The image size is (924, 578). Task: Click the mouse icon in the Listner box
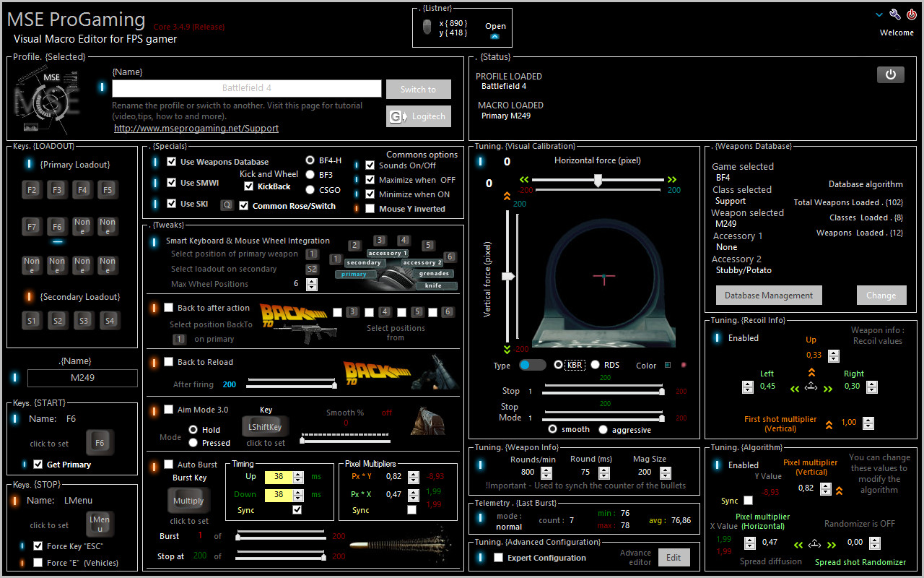pos(427,27)
